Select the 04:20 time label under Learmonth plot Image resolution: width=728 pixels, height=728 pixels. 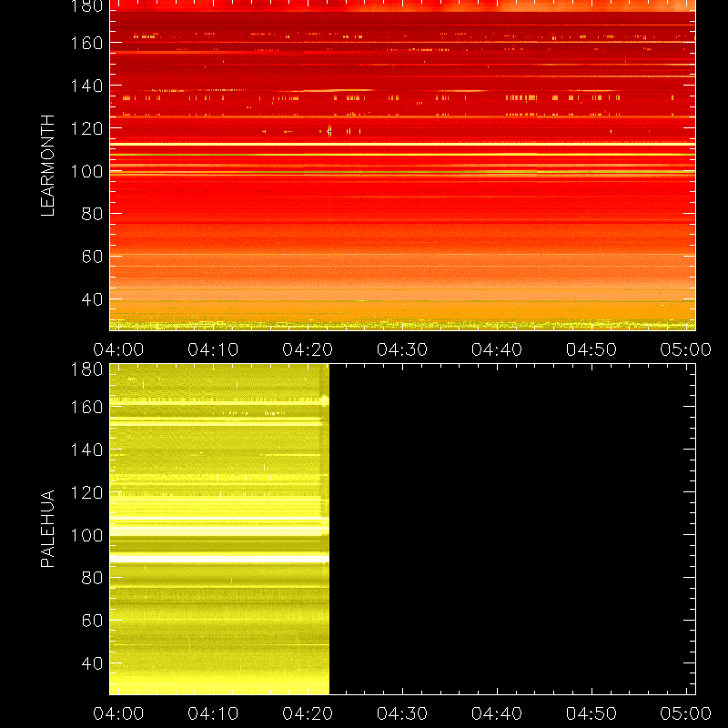click(x=308, y=349)
